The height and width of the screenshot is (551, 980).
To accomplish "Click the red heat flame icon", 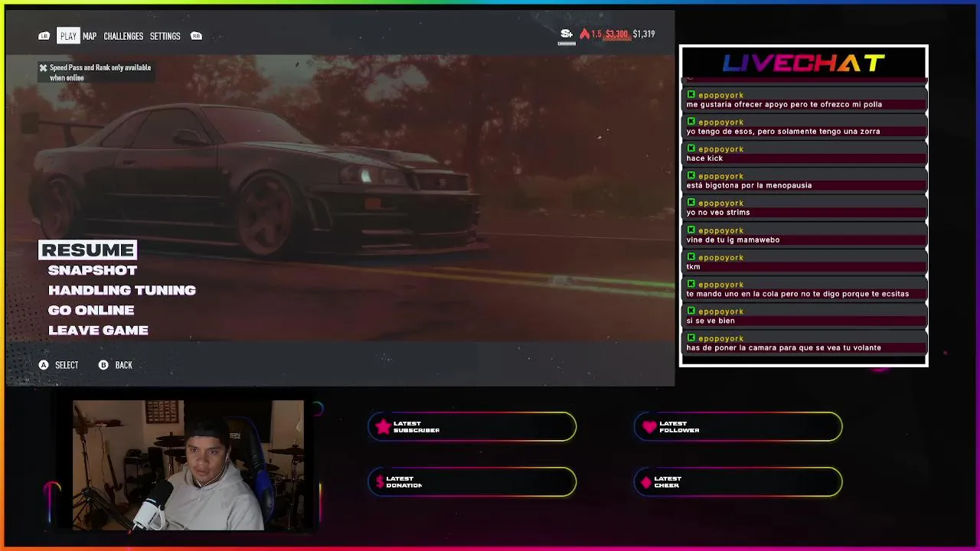I will (x=584, y=34).
